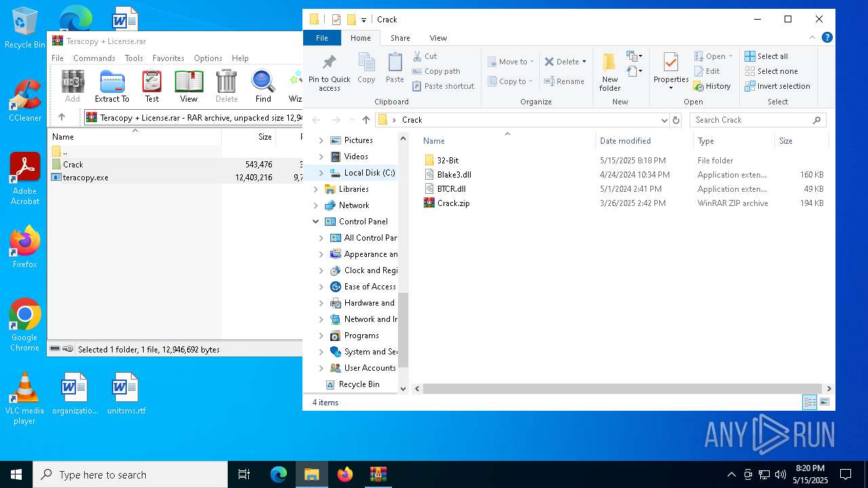Open the CCleaner desktop shortcut
Image resolution: width=868 pixels, height=488 pixels.
pos(25,101)
